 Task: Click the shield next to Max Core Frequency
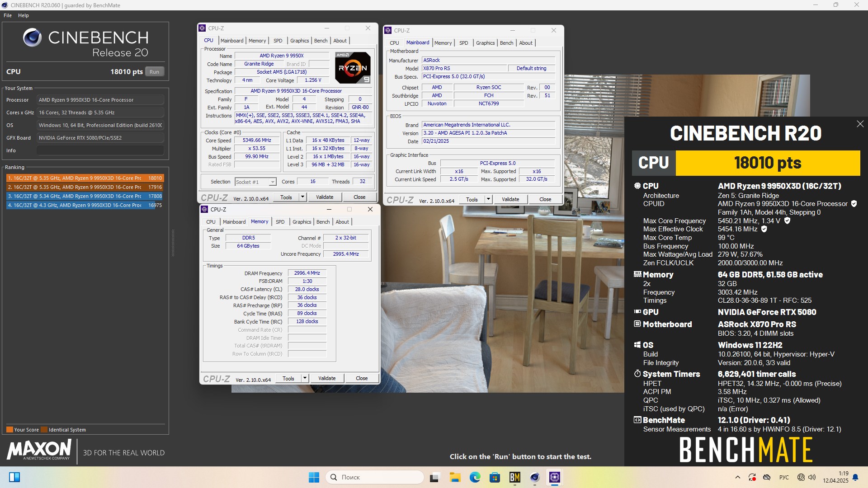(787, 221)
